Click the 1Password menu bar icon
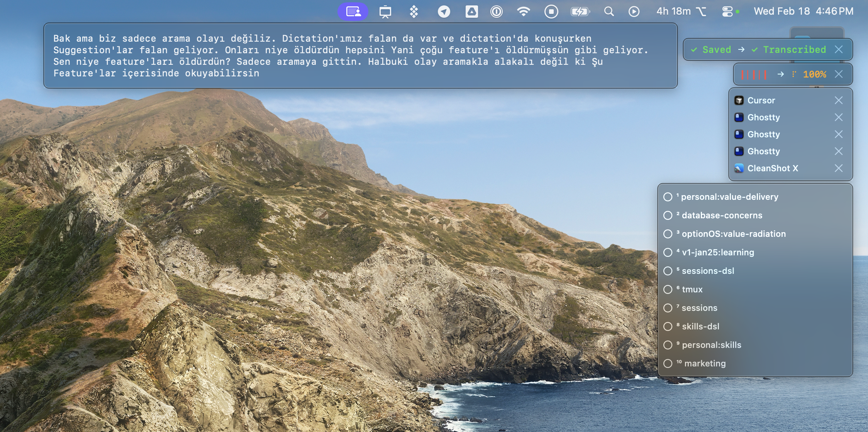The height and width of the screenshot is (432, 868). 497,12
